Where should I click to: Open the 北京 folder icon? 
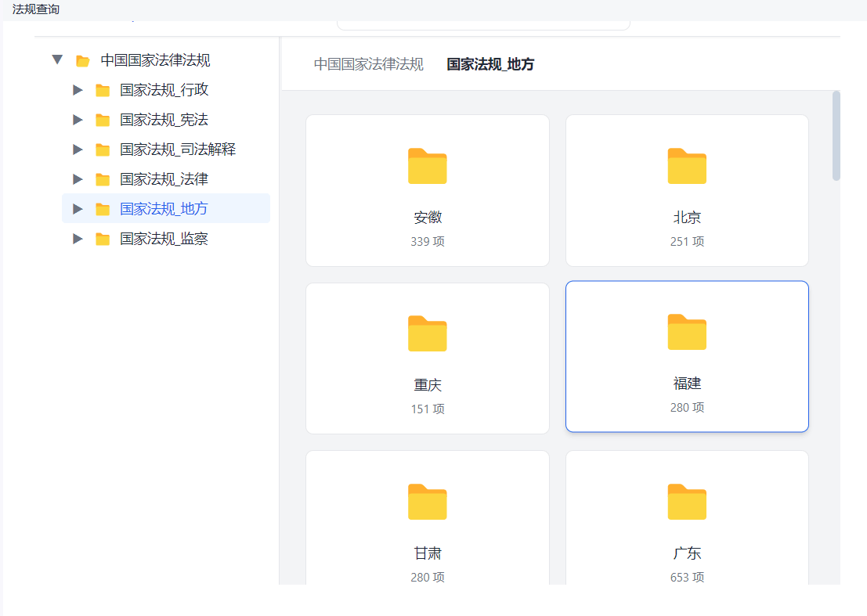pos(687,166)
